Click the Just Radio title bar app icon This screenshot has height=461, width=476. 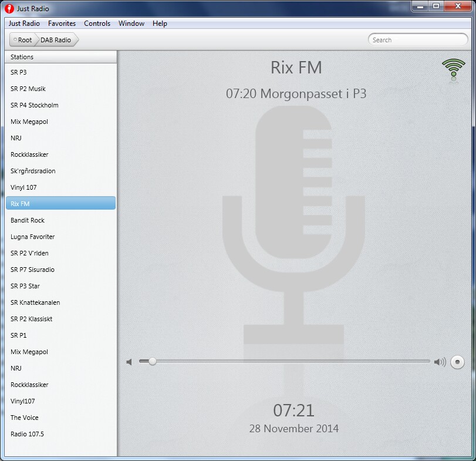click(x=9, y=9)
